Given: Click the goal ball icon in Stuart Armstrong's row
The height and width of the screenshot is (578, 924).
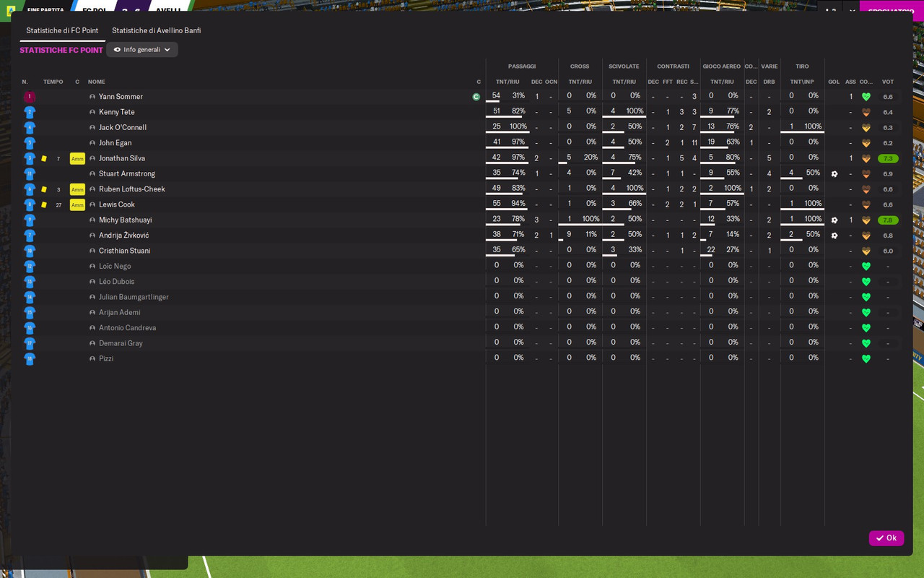Looking at the screenshot, I should (x=834, y=174).
